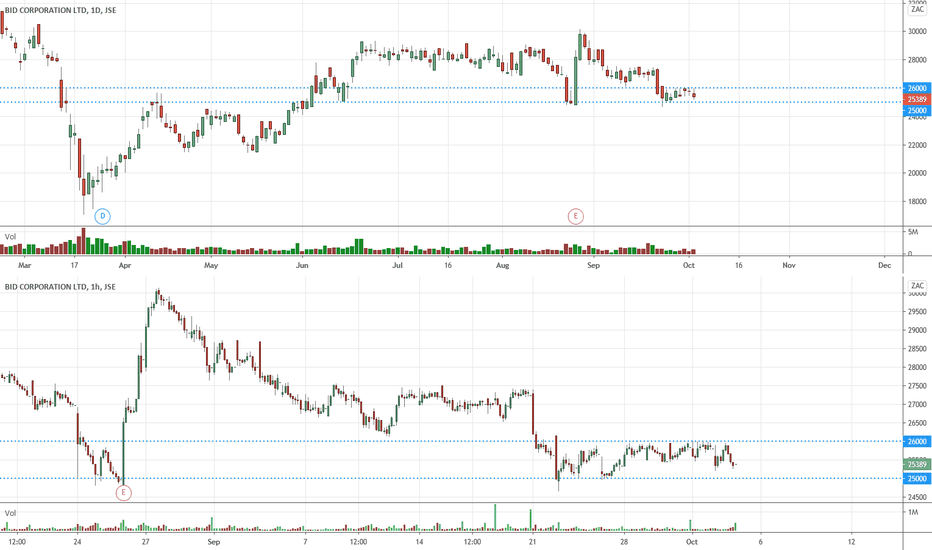
Task: Click the E earnings marker on daily chart
Action: click(x=575, y=216)
